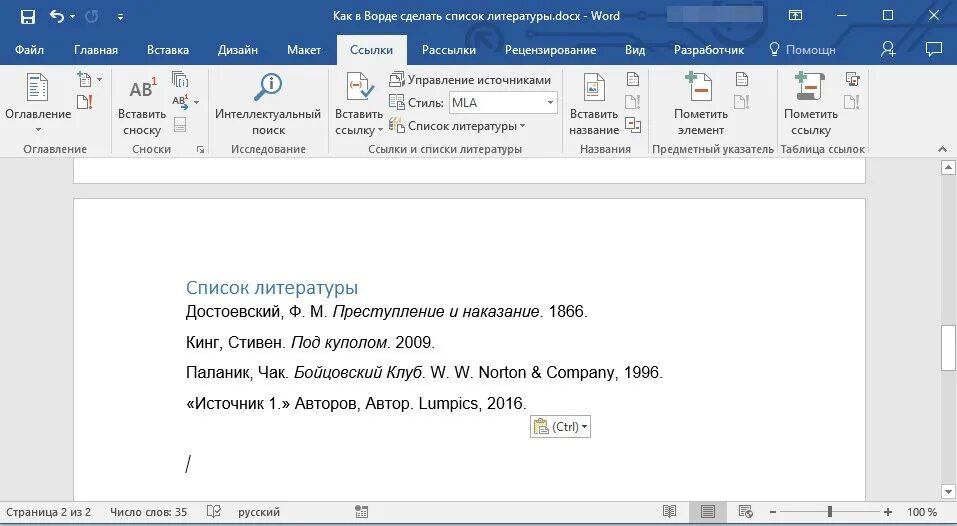Click the Insert Table of Authorities icon
The image size is (957, 526).
point(853,79)
